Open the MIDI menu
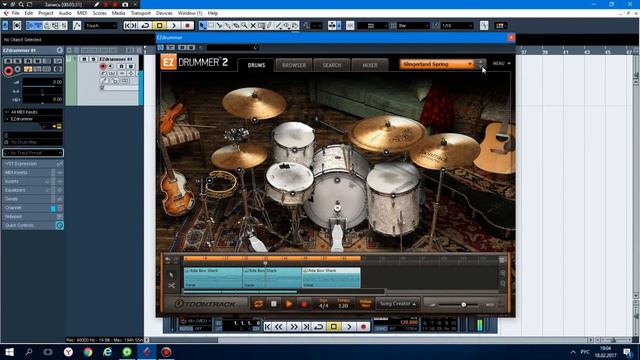Viewport: 640px width, 360px height. [x=82, y=13]
